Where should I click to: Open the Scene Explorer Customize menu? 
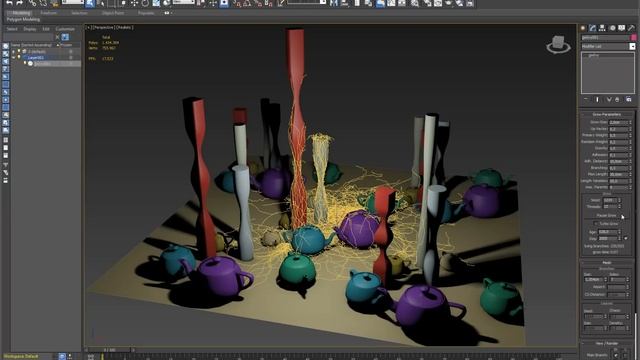click(65, 29)
